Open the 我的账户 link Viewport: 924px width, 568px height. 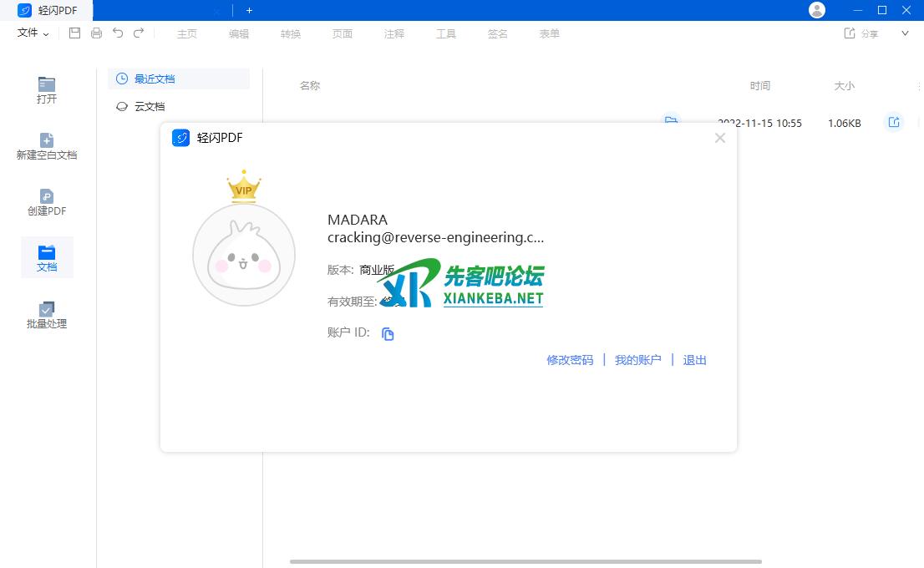[x=638, y=360]
